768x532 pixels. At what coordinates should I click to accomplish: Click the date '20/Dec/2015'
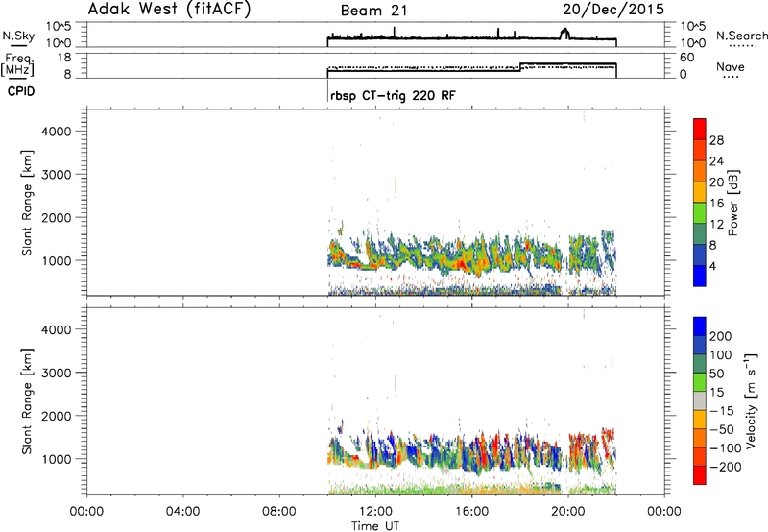[x=613, y=10]
